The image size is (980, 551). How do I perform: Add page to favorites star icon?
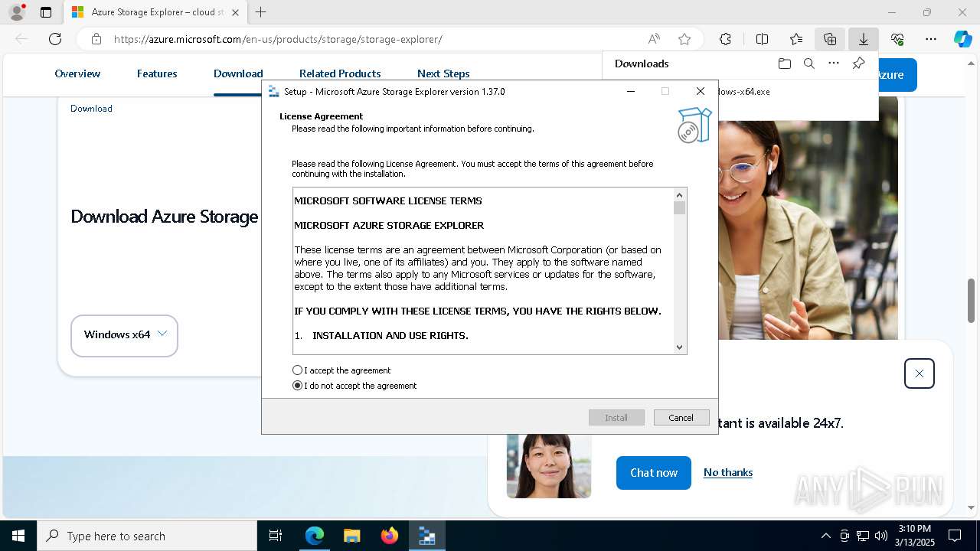pyautogui.click(x=684, y=39)
